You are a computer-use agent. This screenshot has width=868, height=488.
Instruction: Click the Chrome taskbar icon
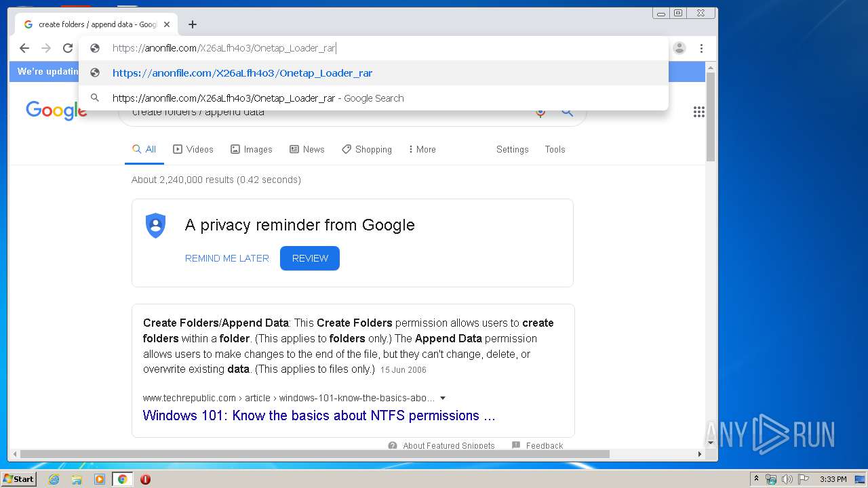coord(123,479)
